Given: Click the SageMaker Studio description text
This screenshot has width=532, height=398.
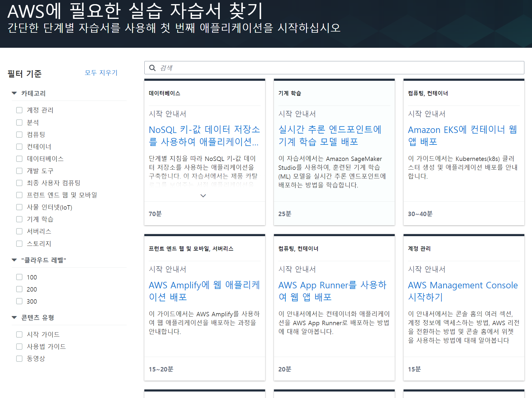Looking at the screenshot, I should [x=332, y=172].
